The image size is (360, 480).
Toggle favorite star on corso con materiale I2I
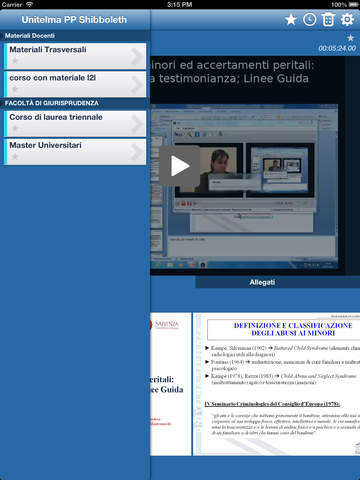[x=15, y=89]
